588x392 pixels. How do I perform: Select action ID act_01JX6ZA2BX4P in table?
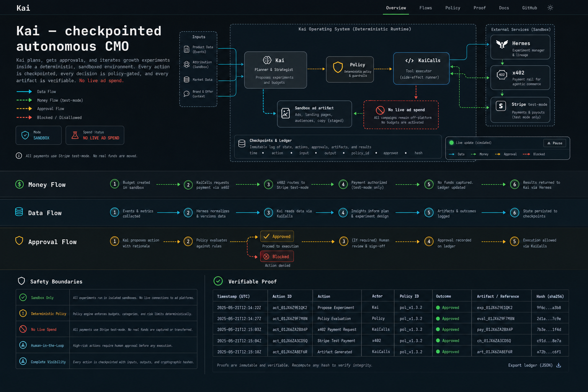coord(290,330)
